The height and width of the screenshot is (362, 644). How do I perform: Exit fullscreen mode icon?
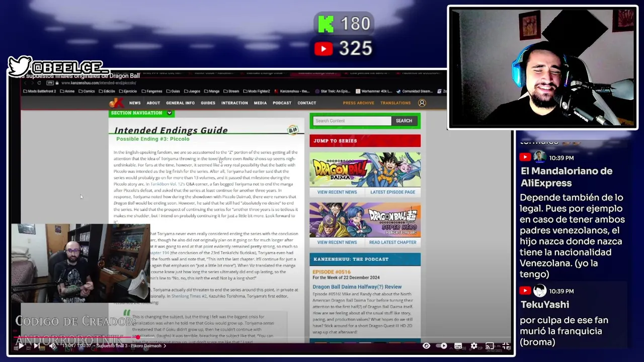click(506, 346)
